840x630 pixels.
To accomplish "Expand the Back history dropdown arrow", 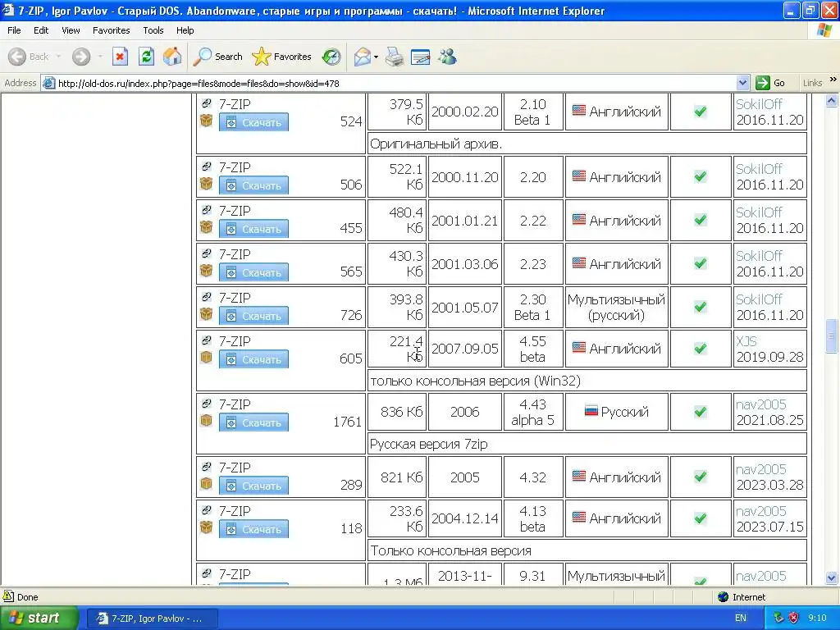I will tap(58, 57).
